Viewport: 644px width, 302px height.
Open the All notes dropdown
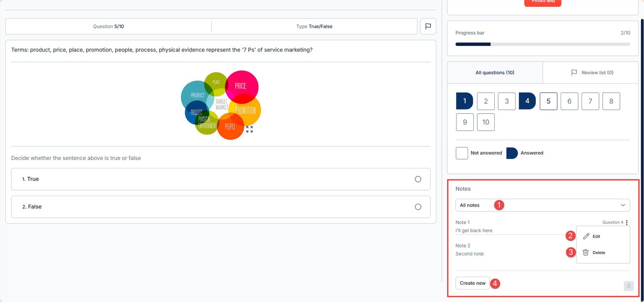pos(542,205)
